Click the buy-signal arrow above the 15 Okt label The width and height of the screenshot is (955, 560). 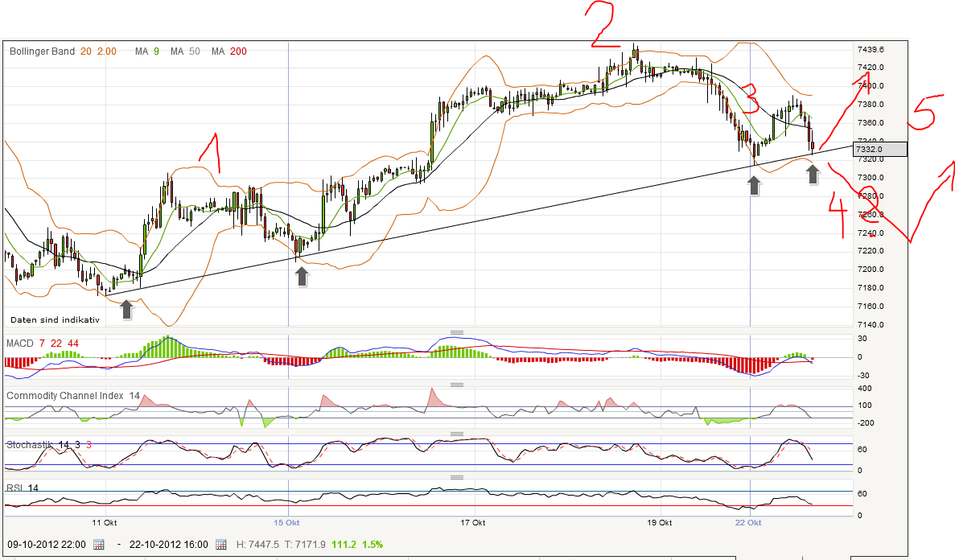click(x=300, y=277)
